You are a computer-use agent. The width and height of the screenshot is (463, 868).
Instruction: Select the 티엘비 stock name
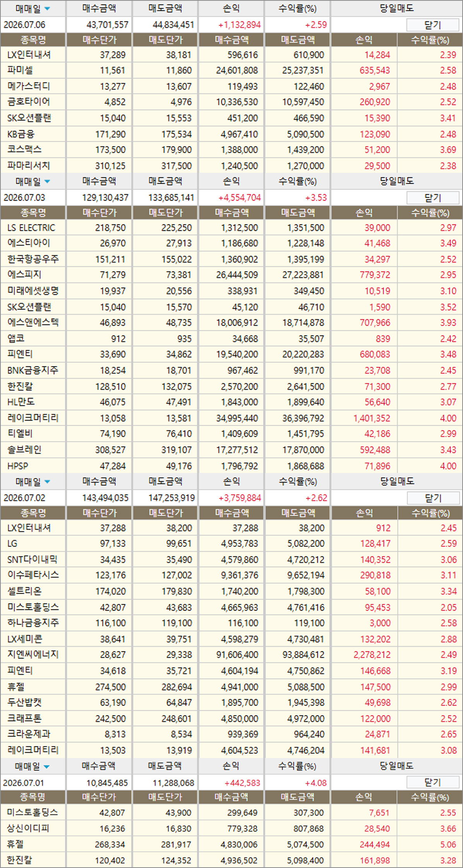(x=20, y=434)
